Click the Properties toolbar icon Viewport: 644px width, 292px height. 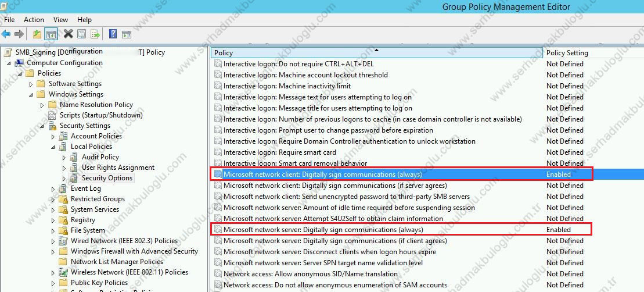tap(82, 34)
